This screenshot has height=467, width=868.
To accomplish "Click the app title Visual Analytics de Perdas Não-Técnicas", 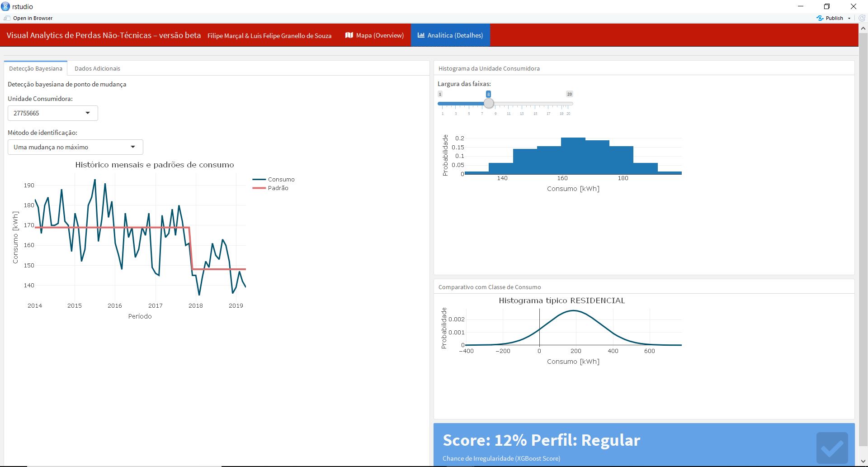I will tap(104, 35).
